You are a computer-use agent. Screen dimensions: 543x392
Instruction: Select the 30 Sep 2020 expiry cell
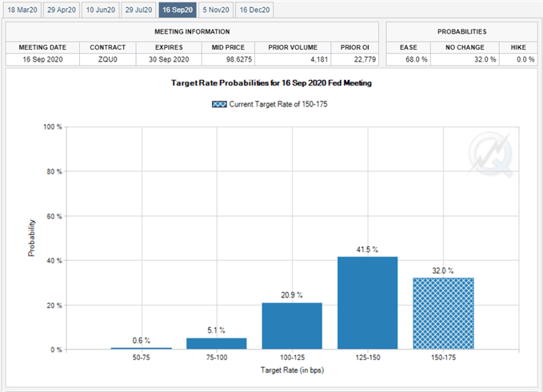pyautogui.click(x=169, y=59)
